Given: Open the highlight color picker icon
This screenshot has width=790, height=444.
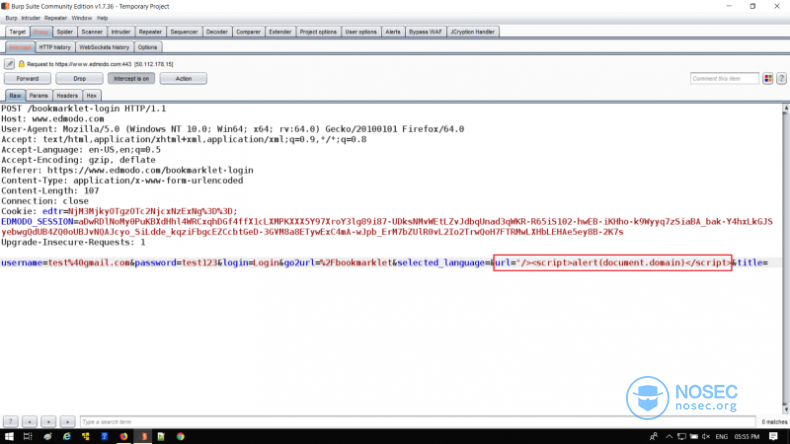Looking at the screenshot, I should coord(768,79).
